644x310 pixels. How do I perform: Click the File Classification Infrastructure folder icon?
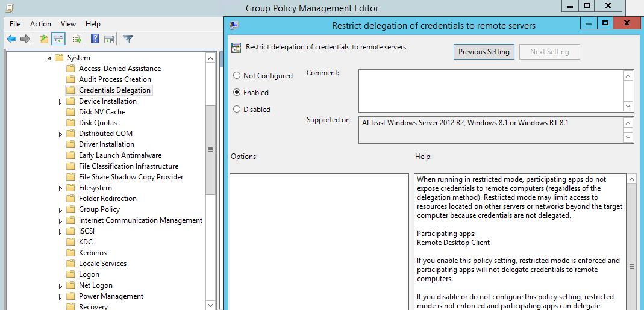(70, 166)
